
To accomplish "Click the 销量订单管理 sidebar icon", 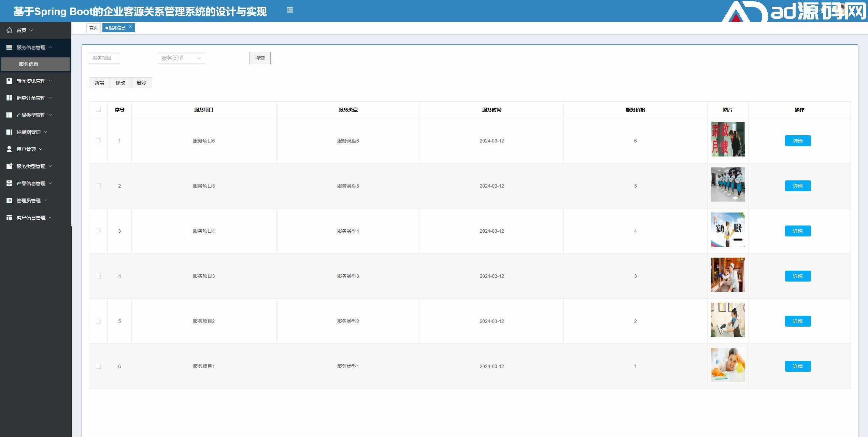I will (x=9, y=98).
